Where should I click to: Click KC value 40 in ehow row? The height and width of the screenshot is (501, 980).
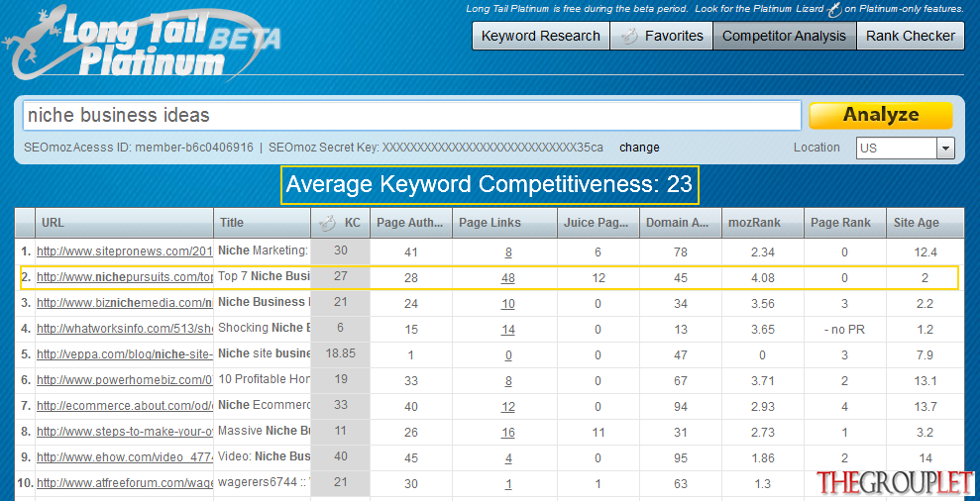click(x=341, y=456)
